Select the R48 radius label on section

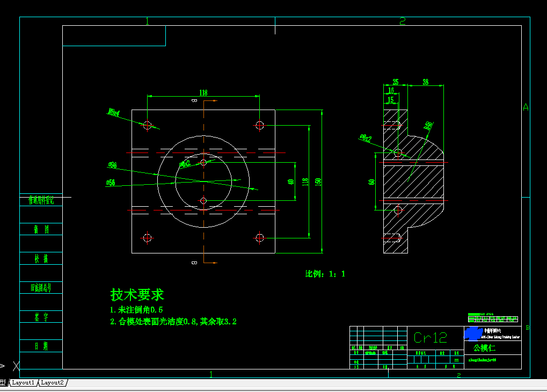428,125
